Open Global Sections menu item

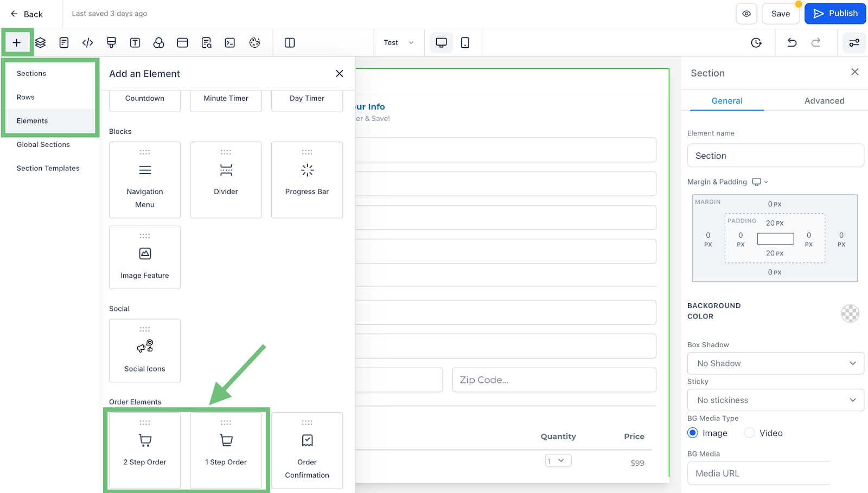[43, 144]
